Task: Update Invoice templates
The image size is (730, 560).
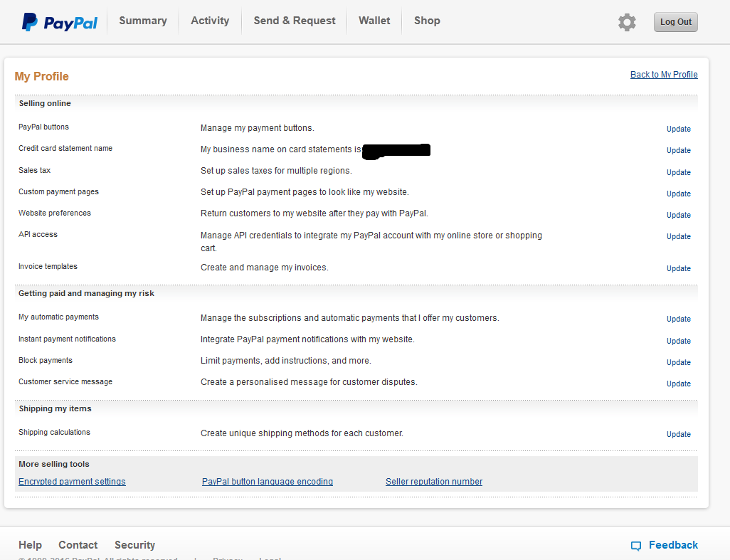Action: [x=678, y=268]
